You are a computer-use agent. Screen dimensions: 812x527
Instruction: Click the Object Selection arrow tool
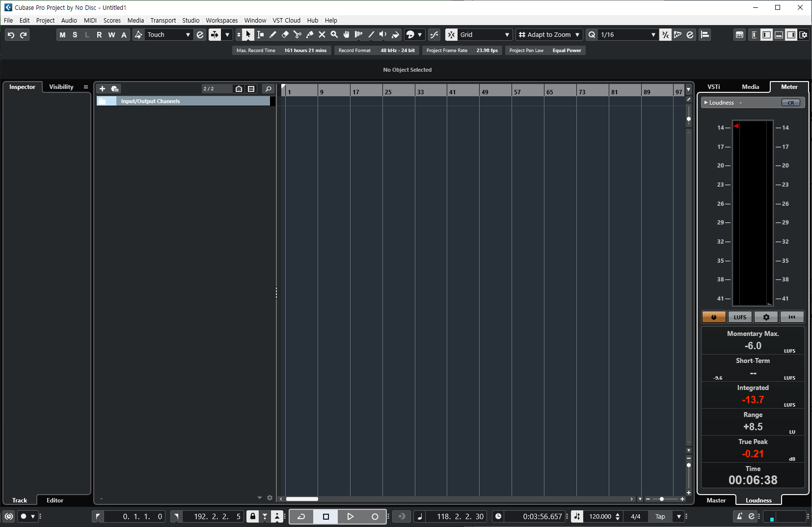pyautogui.click(x=248, y=34)
